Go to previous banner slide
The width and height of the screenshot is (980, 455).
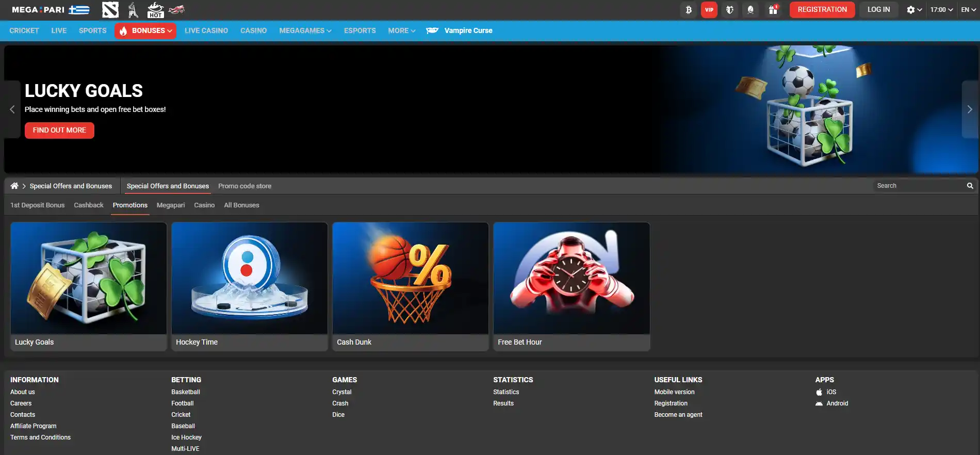click(x=12, y=109)
